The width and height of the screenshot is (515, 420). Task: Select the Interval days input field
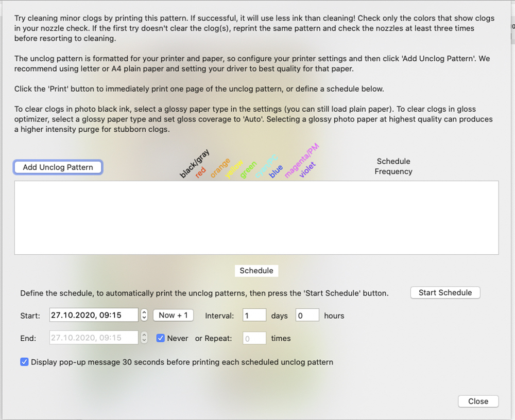point(254,315)
